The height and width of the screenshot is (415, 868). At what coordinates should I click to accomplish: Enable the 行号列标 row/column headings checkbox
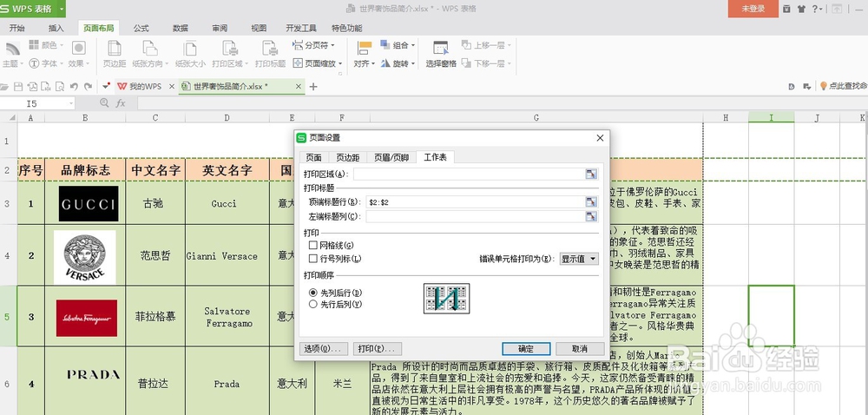pyautogui.click(x=313, y=259)
